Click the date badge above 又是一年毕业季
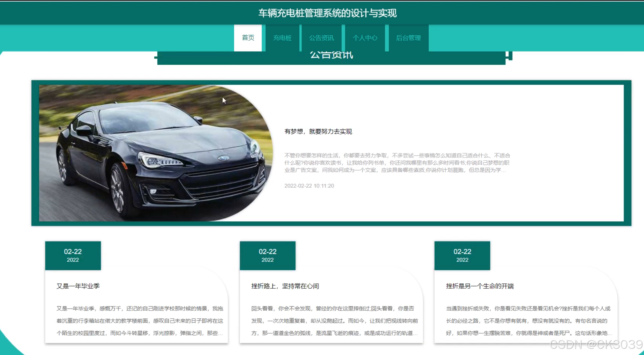644x355 pixels. tap(73, 255)
